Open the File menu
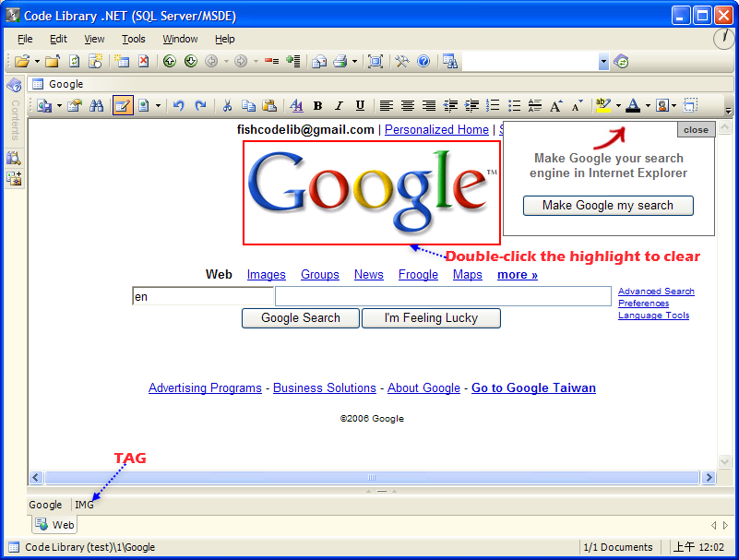739x560 pixels. coord(25,39)
